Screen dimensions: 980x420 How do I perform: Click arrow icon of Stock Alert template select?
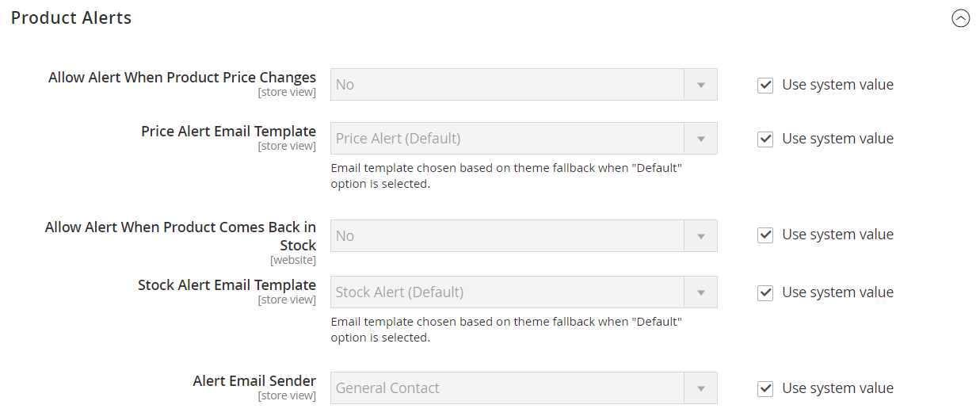pyautogui.click(x=701, y=292)
